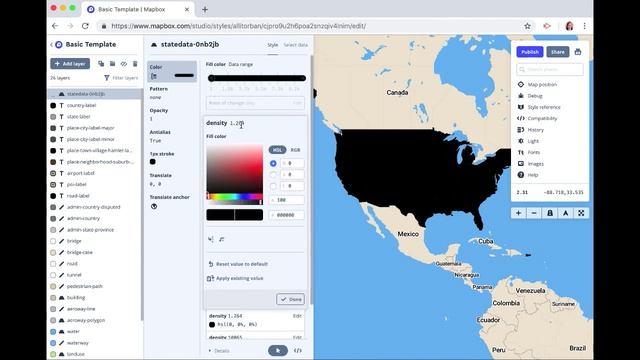Select the S radio button in color picker
640x360 pixels.
273,175
